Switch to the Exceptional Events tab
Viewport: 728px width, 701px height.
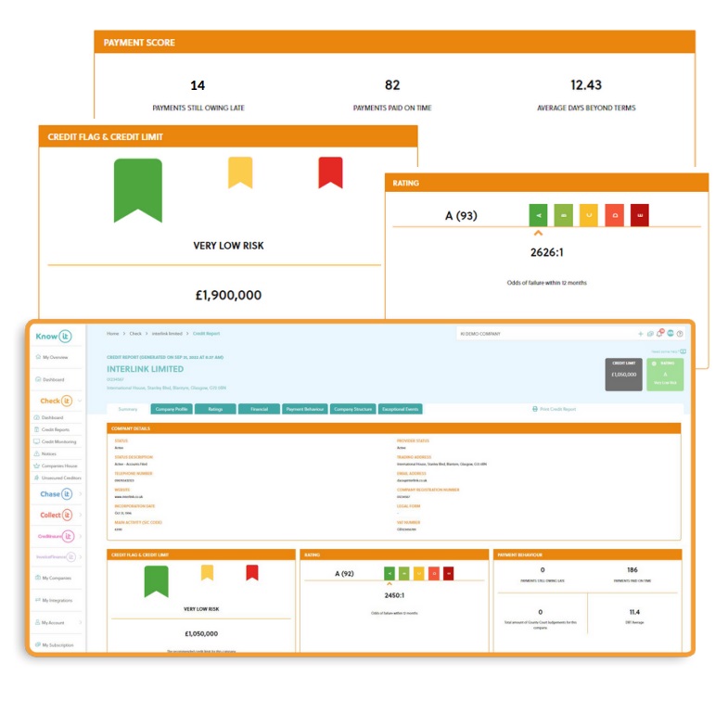[x=401, y=409]
